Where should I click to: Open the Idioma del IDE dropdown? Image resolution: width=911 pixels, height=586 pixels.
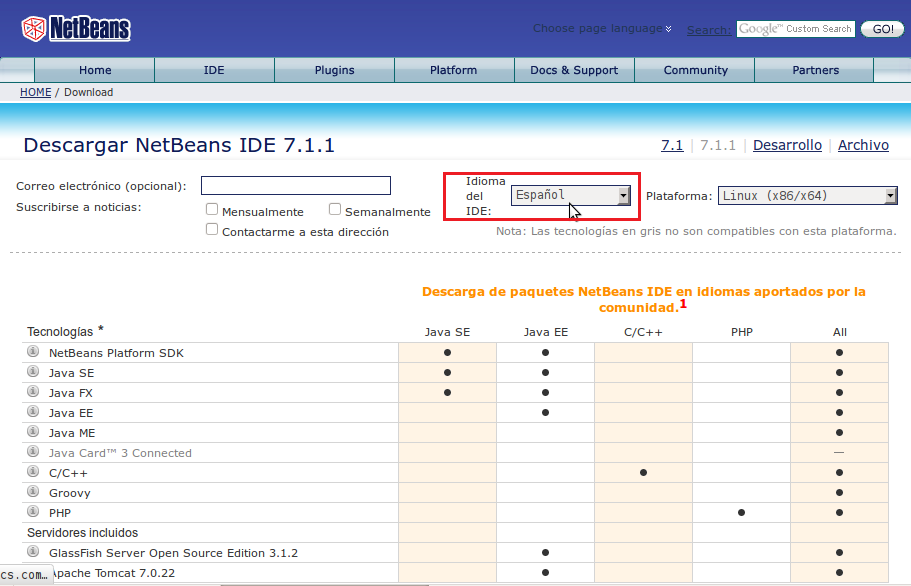coord(571,195)
